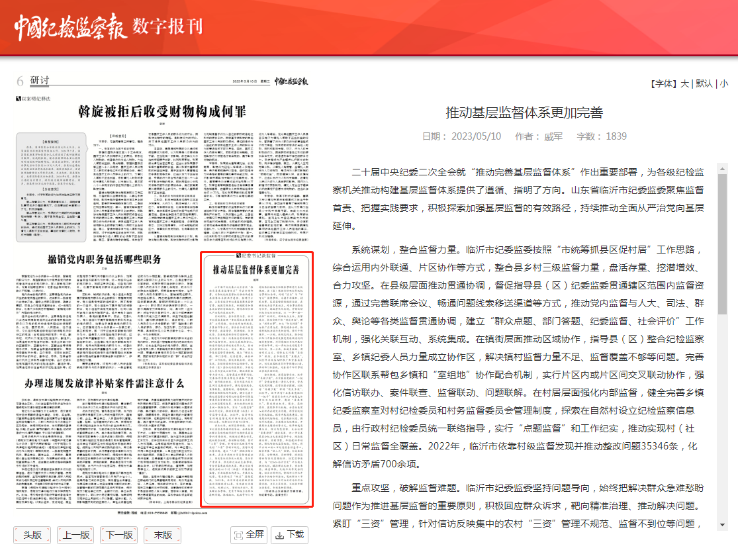Click the word count 1839
Viewport: 738px width, 560px height.
[x=616, y=136]
